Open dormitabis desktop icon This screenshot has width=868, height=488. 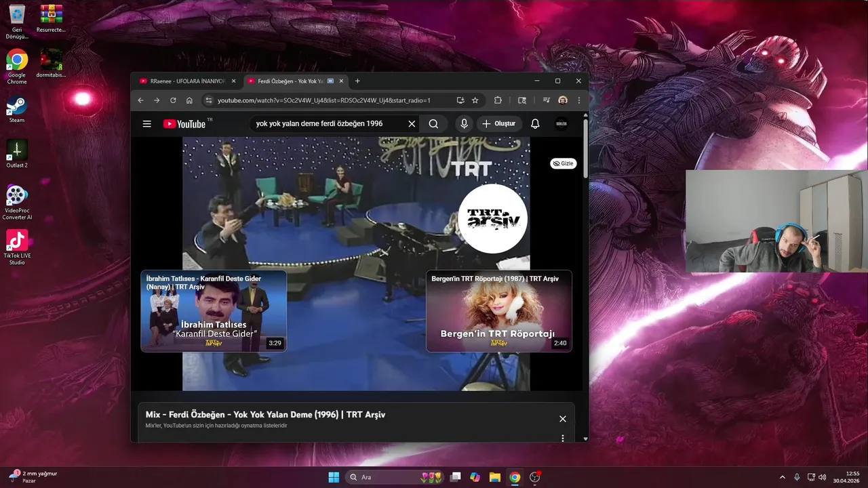(x=51, y=64)
